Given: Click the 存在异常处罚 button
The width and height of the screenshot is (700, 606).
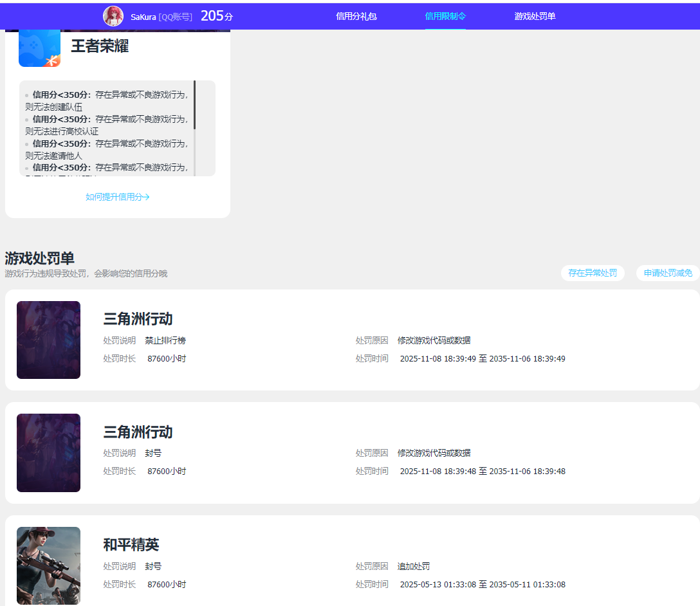Looking at the screenshot, I should pos(593,273).
